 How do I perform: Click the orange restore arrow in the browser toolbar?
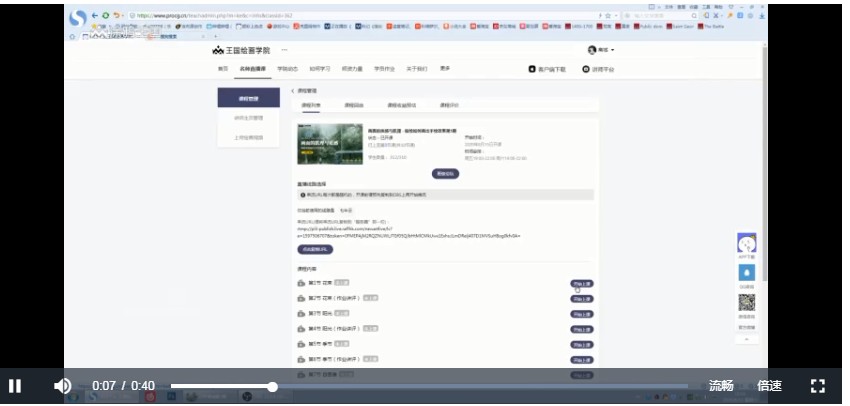tap(117, 16)
